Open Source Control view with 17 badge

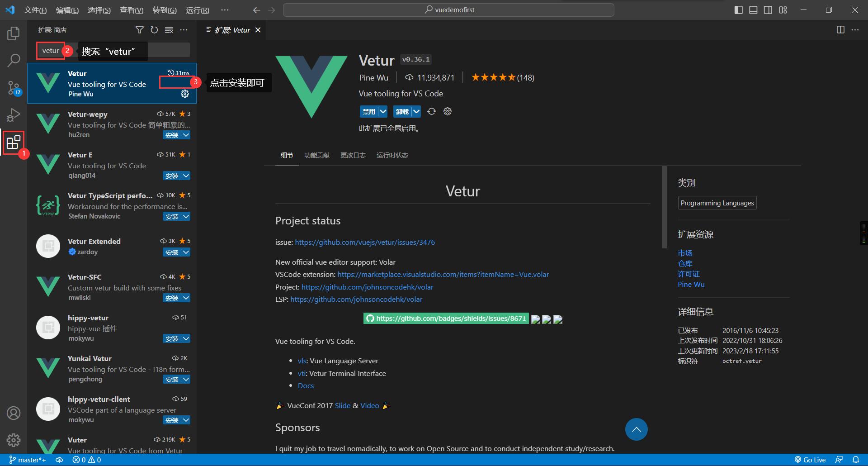tap(14, 88)
